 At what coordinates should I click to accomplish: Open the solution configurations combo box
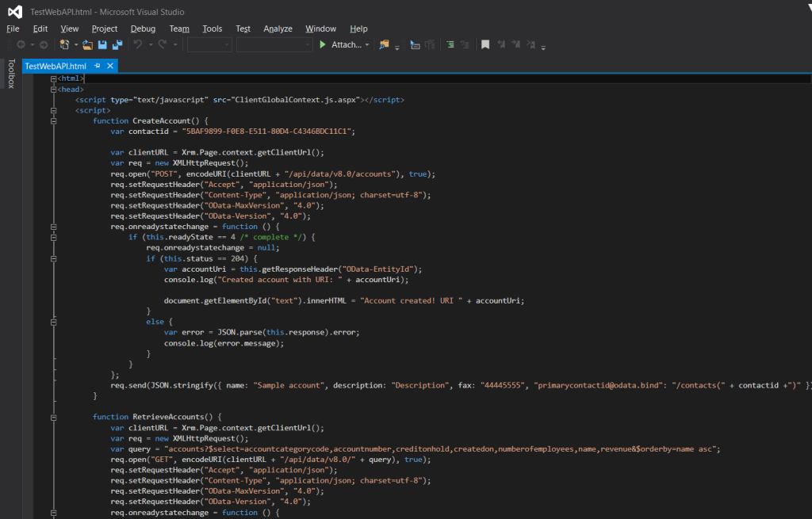(209, 45)
